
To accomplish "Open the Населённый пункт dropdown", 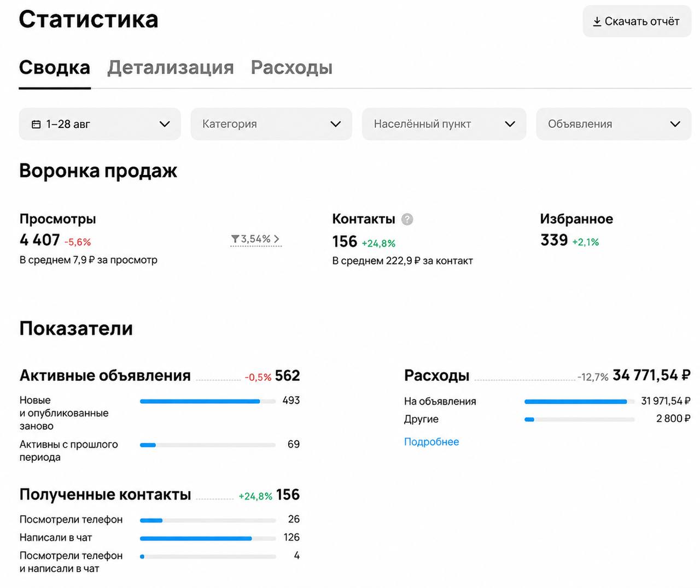I will coord(444,124).
